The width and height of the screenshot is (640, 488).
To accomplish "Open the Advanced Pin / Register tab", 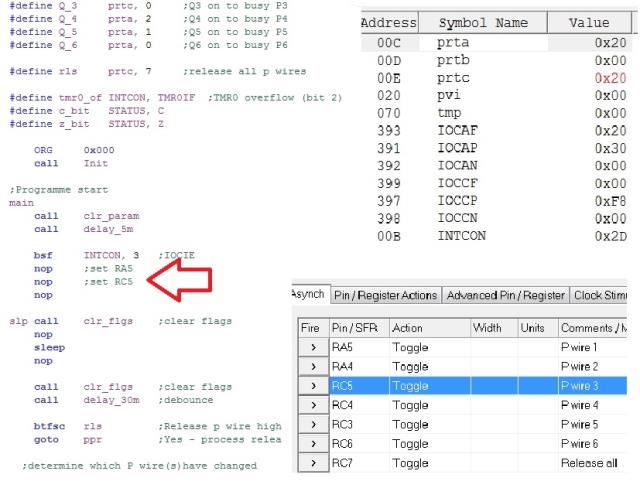I will [x=505, y=295].
